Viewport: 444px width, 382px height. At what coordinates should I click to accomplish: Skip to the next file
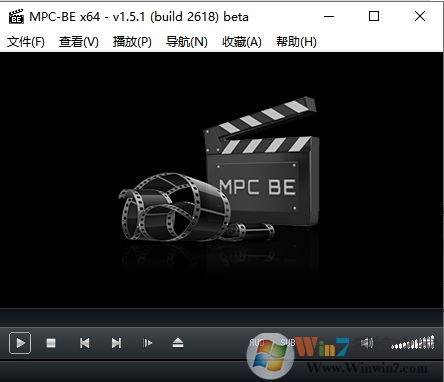[116, 343]
